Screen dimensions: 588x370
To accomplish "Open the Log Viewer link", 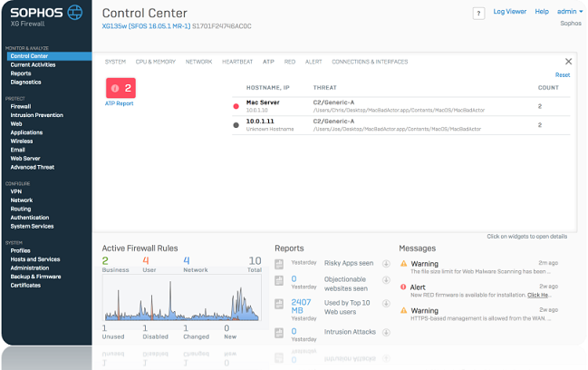I will coord(509,12).
